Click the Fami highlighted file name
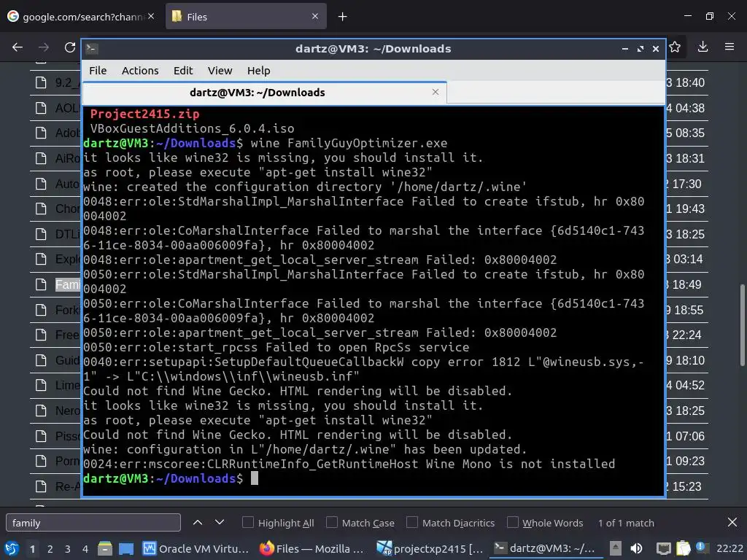The image size is (747, 560). (68, 285)
